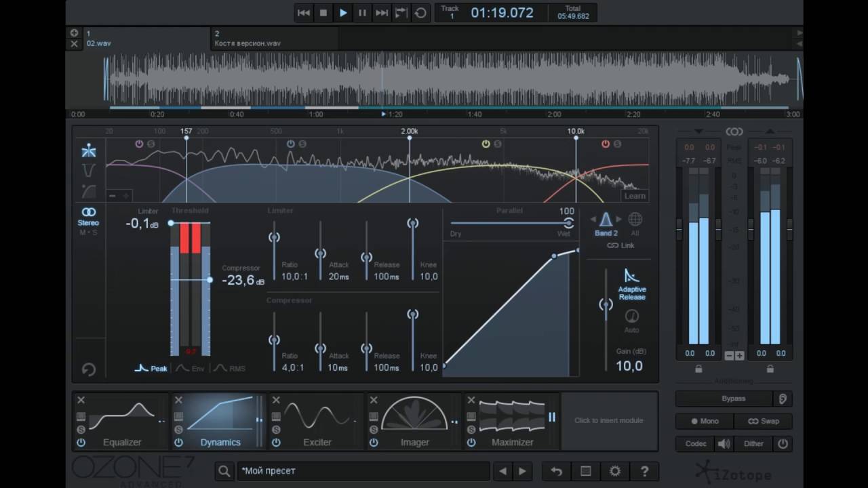Click the Limiter threshold value -0,1 dB

tap(142, 224)
